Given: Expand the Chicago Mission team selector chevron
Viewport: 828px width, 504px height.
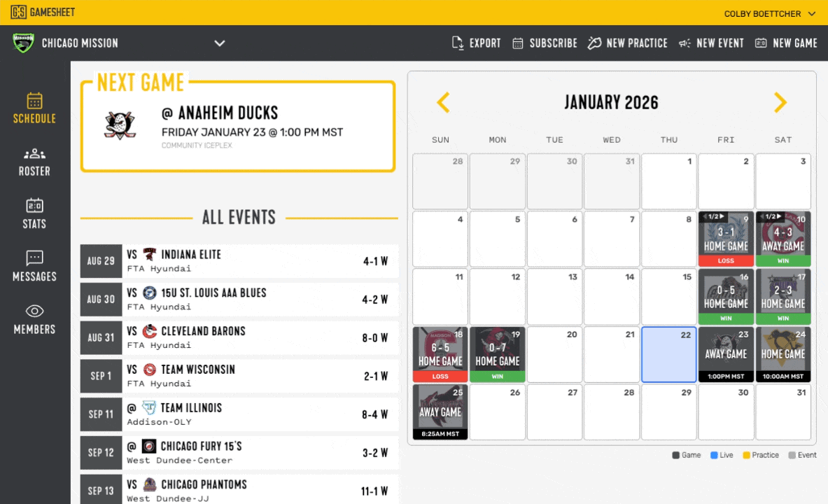Looking at the screenshot, I should point(220,43).
